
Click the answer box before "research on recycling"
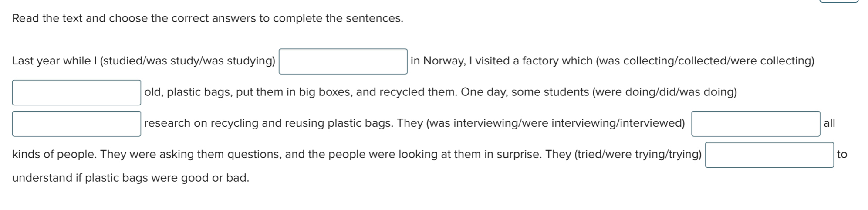pyautogui.click(x=77, y=124)
